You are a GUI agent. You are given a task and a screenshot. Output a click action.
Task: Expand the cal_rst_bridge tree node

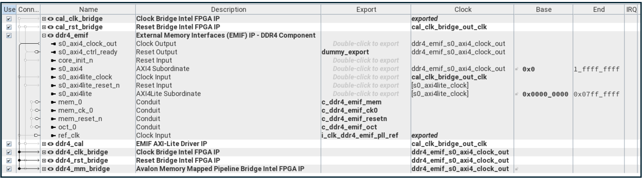(x=44, y=27)
